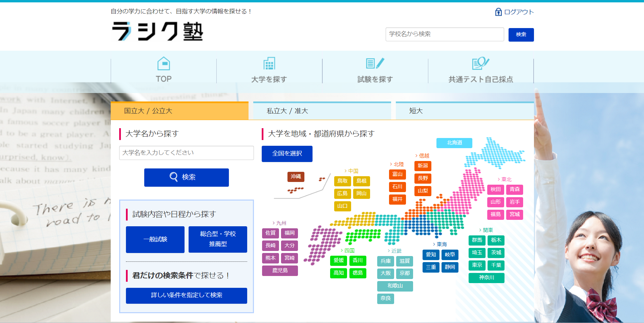Expand the 近畿 region link

click(x=394, y=251)
